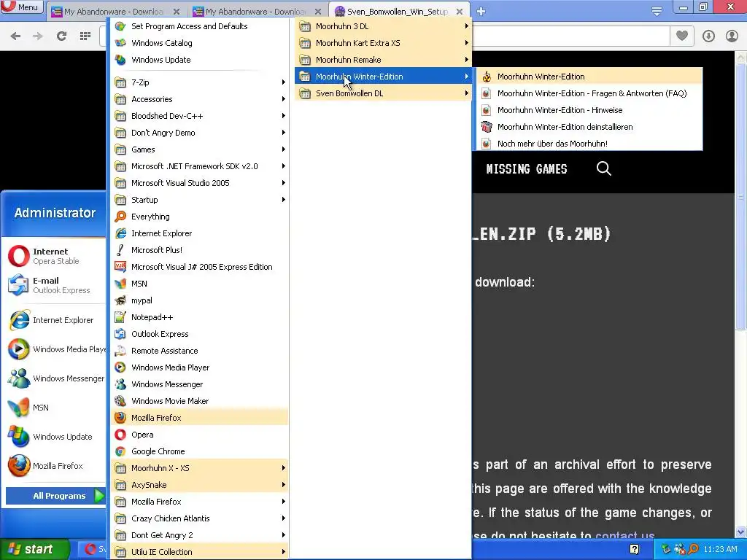
Task: Expand Moorhuhn Kart Extra XS submenu arrow
Action: (466, 43)
